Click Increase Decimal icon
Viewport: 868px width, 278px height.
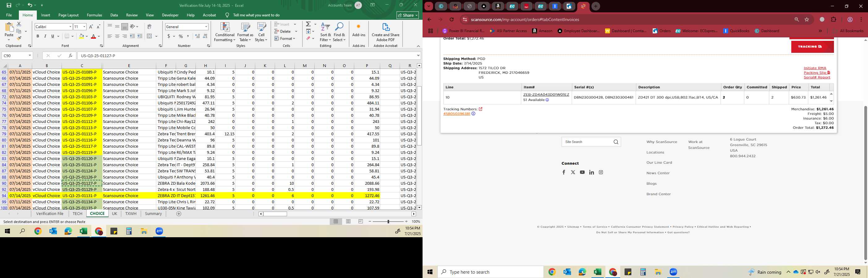click(197, 36)
